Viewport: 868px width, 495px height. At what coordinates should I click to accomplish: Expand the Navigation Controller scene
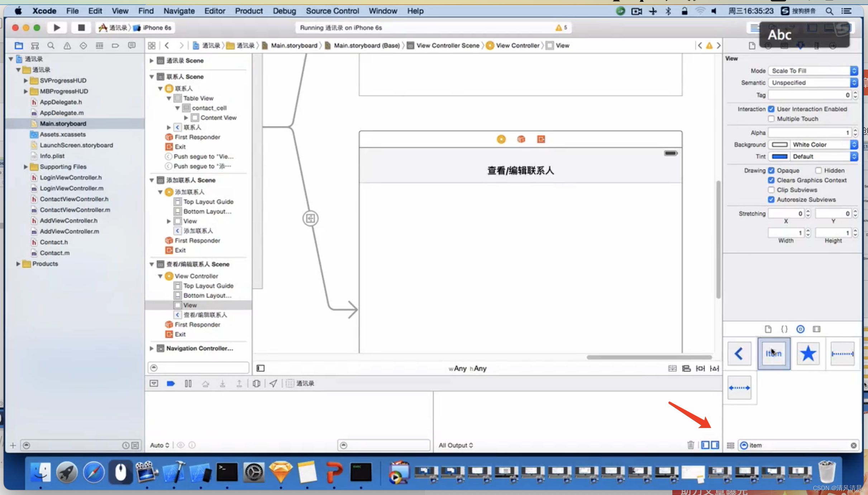coord(152,348)
